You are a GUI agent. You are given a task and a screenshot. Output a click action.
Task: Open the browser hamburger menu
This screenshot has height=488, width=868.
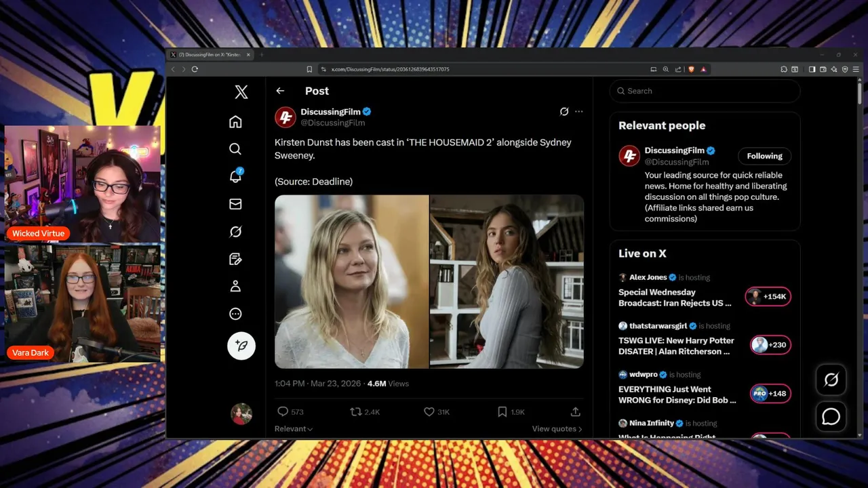[x=856, y=69]
